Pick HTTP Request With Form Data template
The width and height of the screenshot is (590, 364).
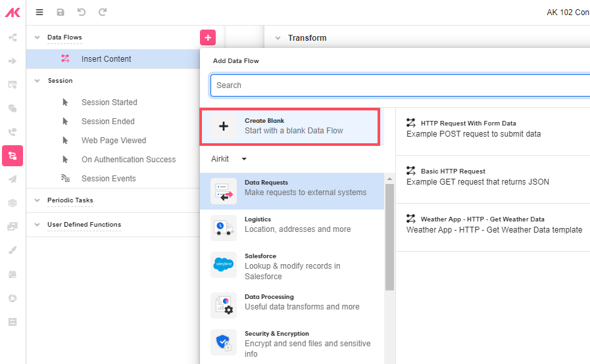[493, 131]
